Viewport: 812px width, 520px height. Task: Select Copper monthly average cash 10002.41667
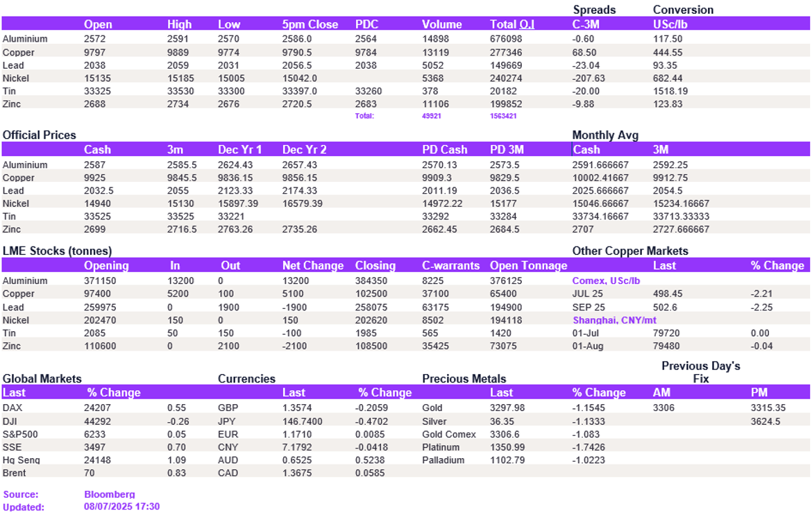(x=600, y=178)
